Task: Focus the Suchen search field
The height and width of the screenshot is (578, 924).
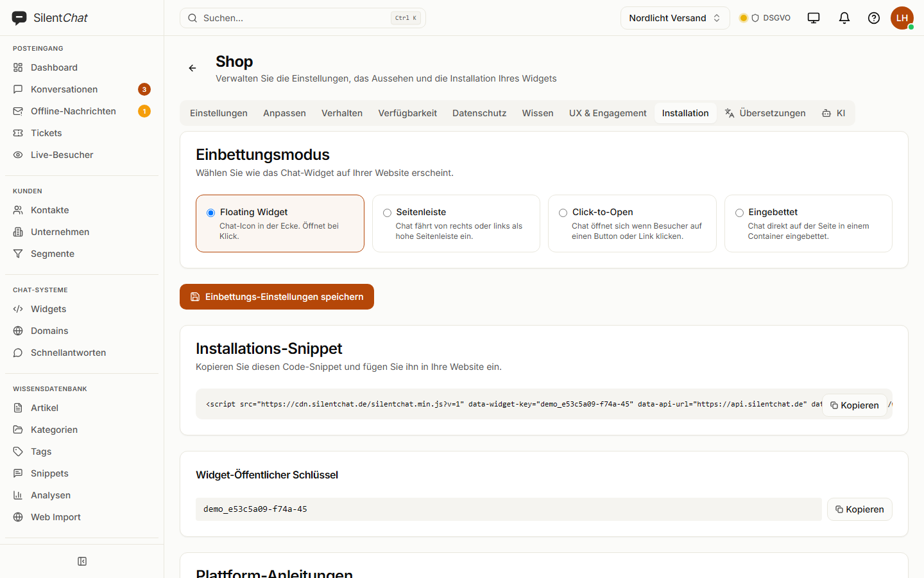Action: [x=303, y=18]
